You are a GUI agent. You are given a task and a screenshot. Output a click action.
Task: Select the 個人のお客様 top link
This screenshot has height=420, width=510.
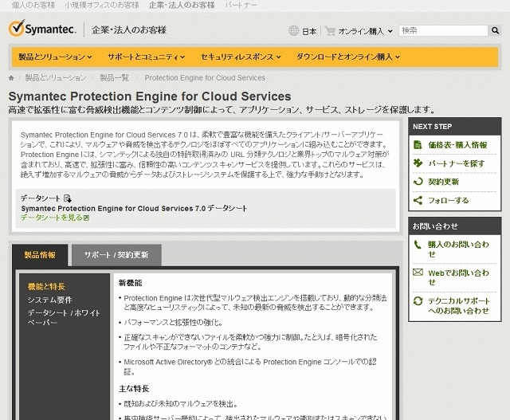pos(33,6)
